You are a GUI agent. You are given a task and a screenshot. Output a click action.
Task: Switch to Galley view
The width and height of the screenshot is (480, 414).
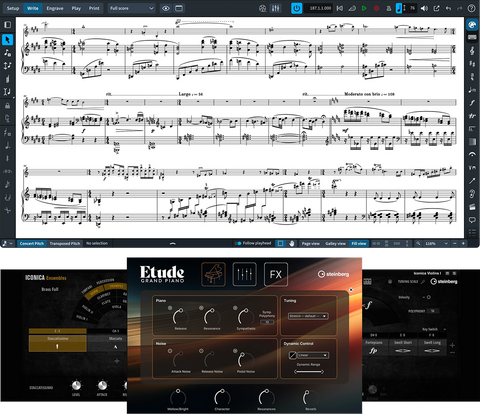pos(335,244)
